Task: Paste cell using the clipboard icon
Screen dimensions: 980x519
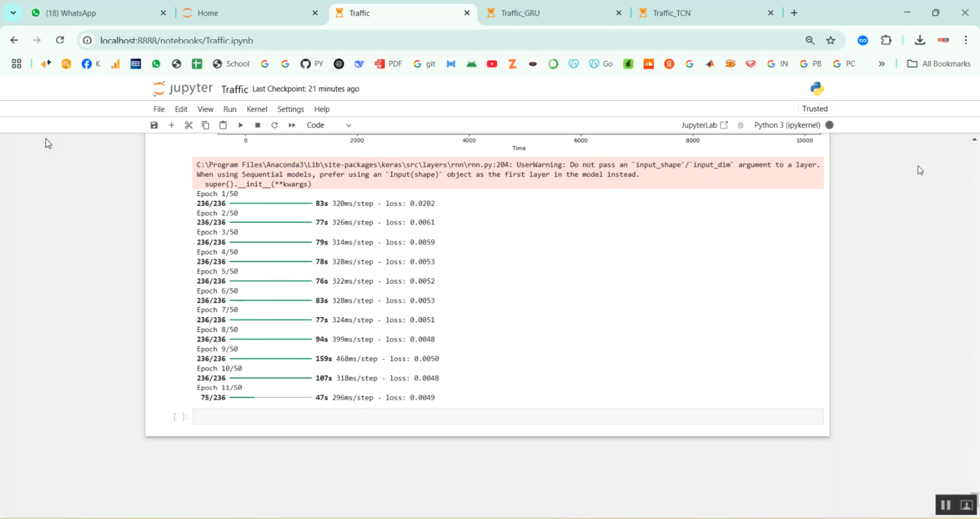Action: [x=223, y=125]
